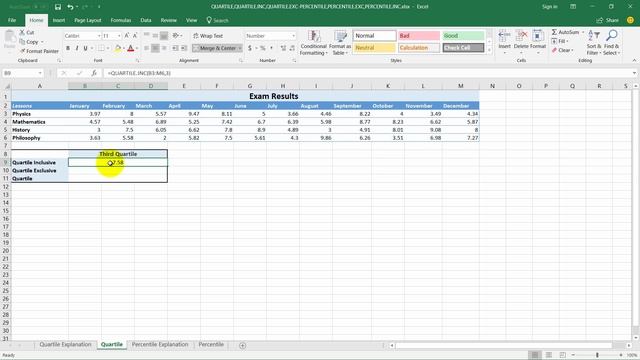Delete cells from the Cells group
The height and width of the screenshot is (360, 640).
521,42
